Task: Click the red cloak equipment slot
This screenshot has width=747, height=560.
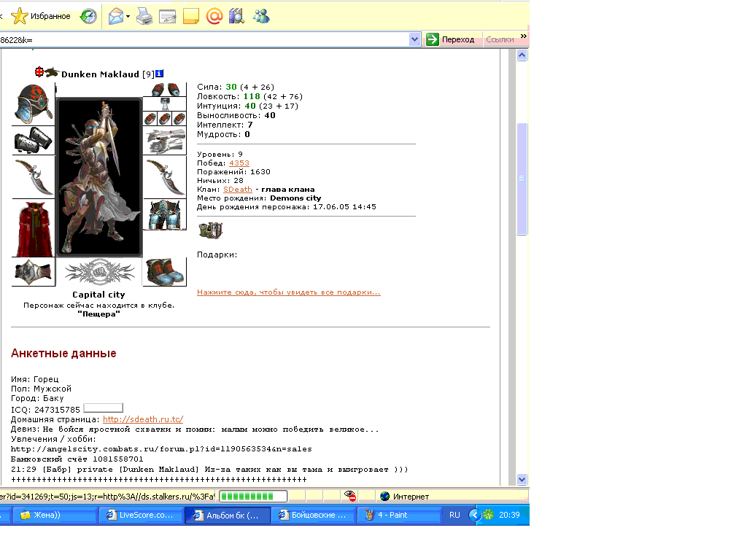Action: tap(34, 228)
